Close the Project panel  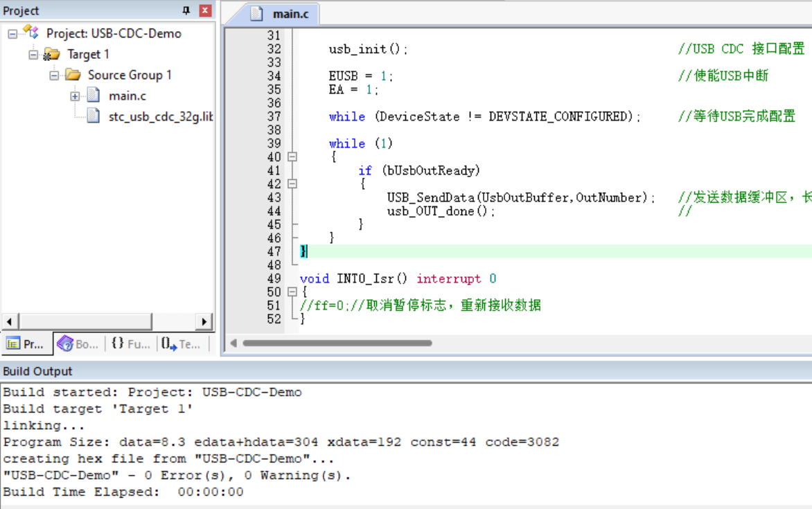[x=204, y=10]
